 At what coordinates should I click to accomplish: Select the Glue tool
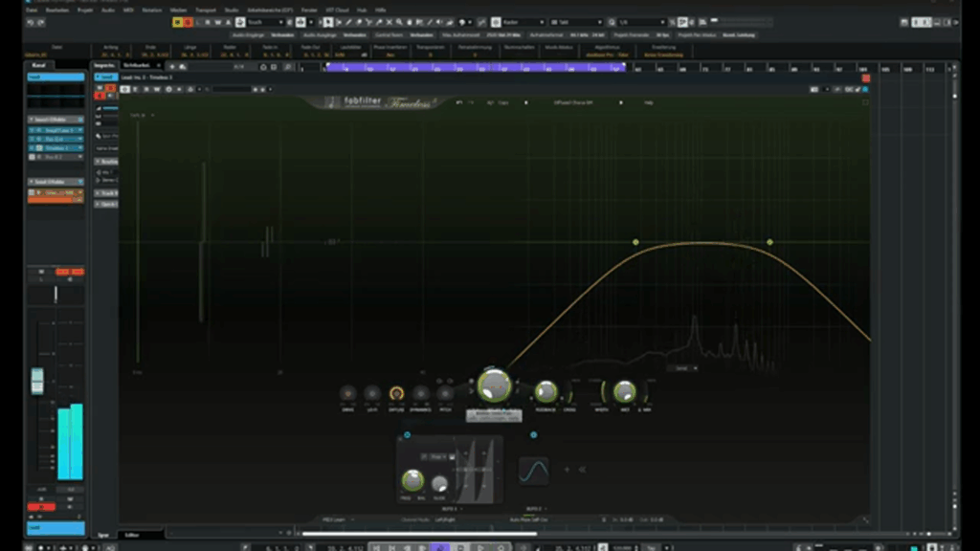[x=379, y=23]
